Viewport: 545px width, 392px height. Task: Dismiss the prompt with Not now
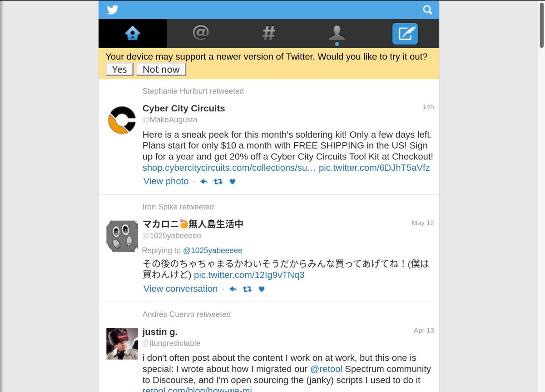tap(161, 69)
